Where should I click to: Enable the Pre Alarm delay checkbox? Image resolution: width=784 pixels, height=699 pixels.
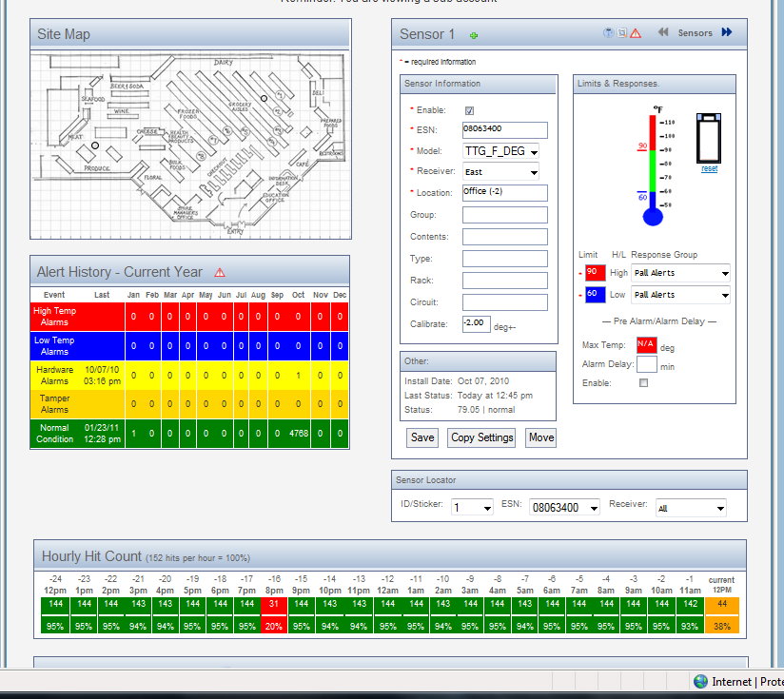[x=643, y=383]
